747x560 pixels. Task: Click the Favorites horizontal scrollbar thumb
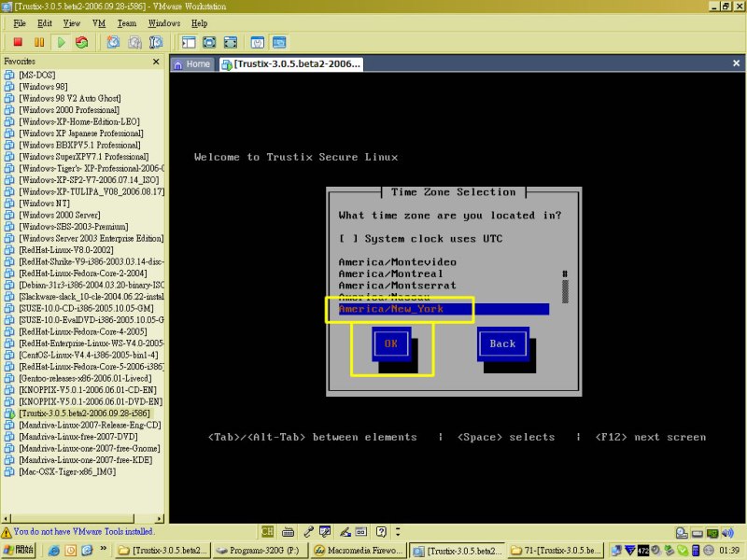tap(73, 518)
